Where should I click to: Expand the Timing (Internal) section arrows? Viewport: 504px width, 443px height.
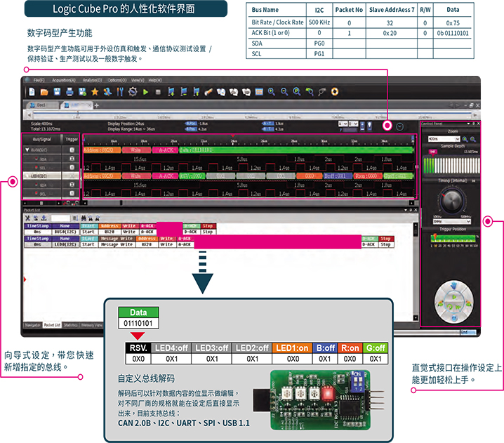[x=473, y=180]
